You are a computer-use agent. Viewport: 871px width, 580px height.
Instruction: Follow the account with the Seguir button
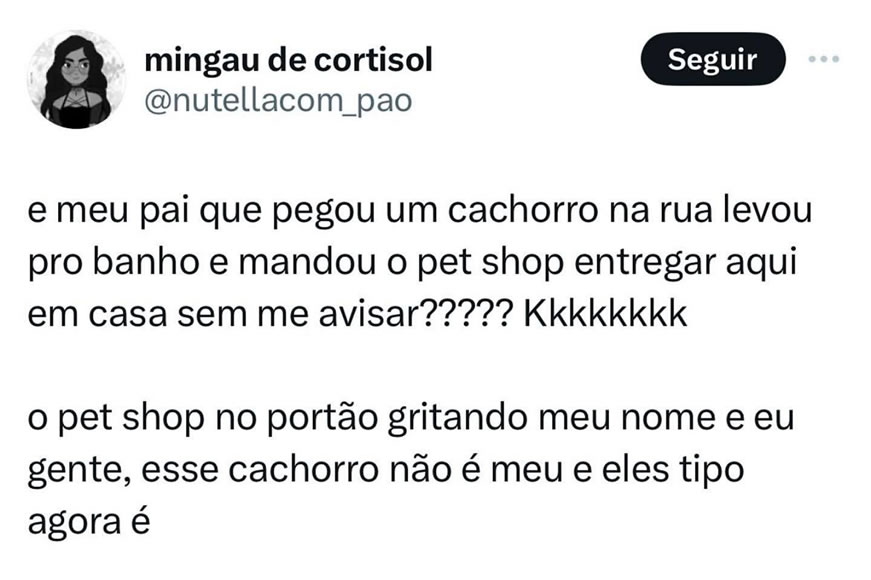pyautogui.click(x=713, y=59)
